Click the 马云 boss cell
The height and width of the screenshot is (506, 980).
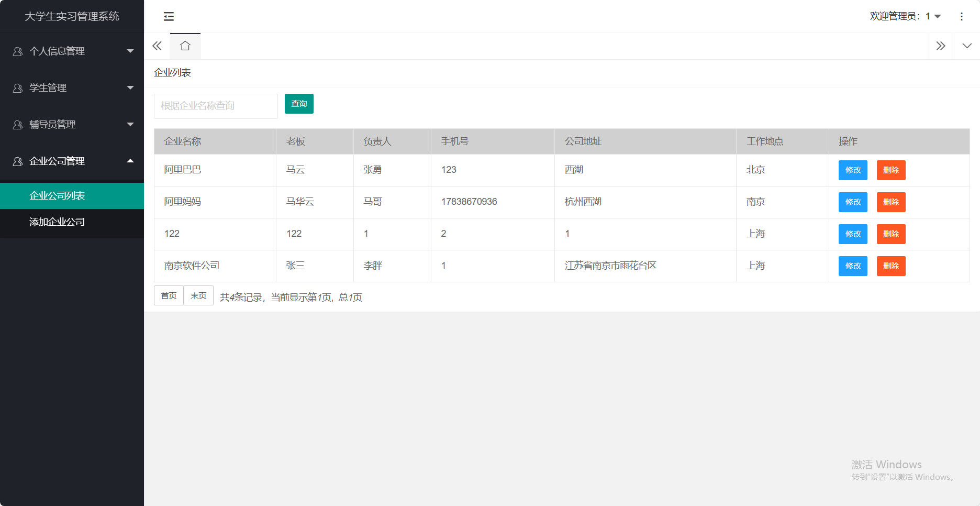(315, 170)
